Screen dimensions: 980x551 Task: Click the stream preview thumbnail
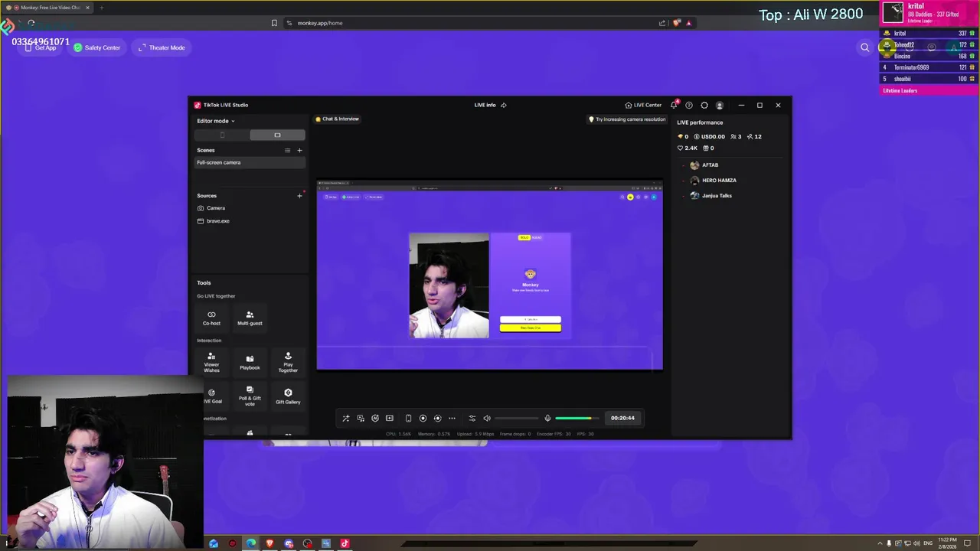pyautogui.click(x=490, y=275)
